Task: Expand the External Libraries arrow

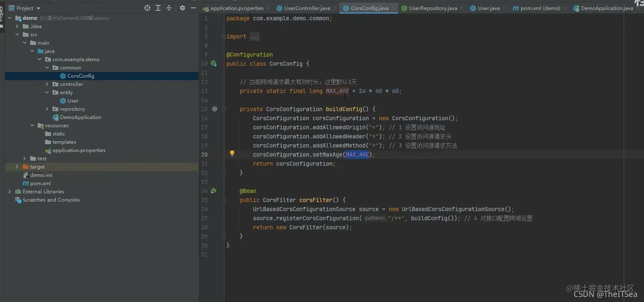Action: (10, 191)
